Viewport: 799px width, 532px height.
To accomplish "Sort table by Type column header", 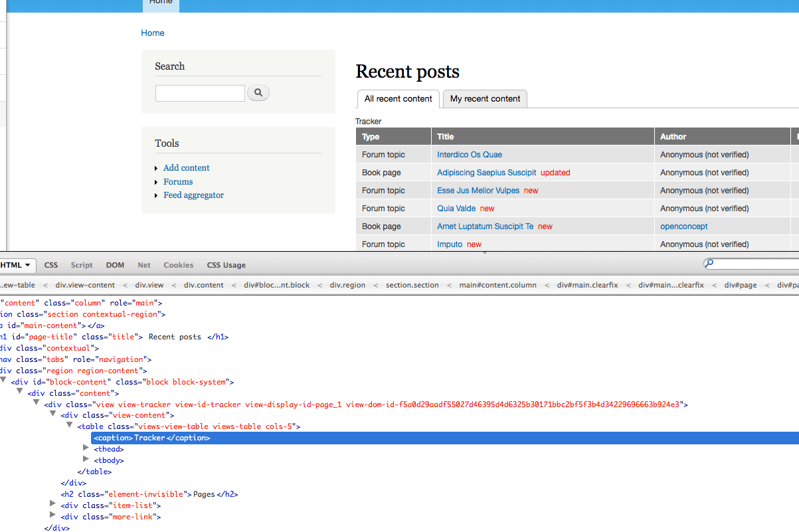I will point(371,137).
